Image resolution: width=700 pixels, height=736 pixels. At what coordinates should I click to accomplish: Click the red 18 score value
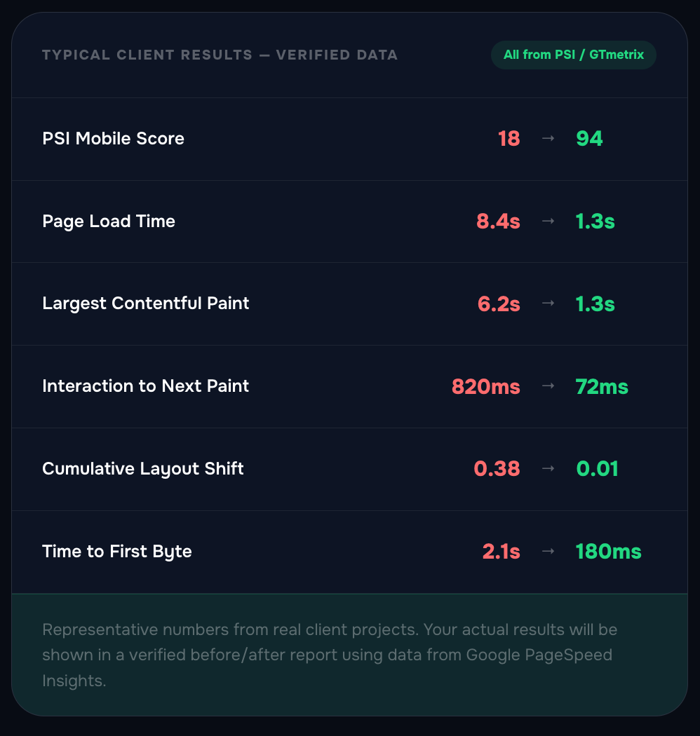(x=509, y=138)
